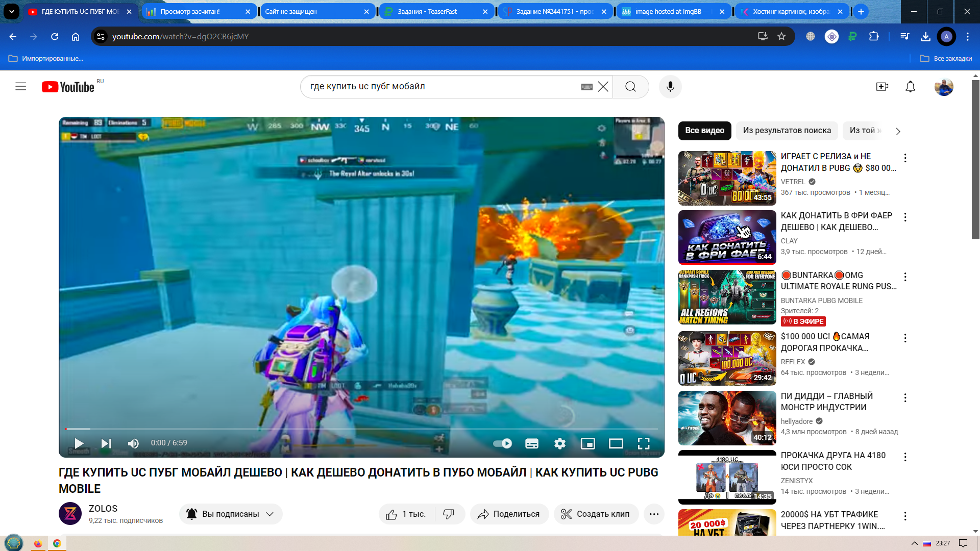980x551 pixels.
Task: Open VETREL video thumbnail 43:55
Action: pyautogui.click(x=727, y=178)
